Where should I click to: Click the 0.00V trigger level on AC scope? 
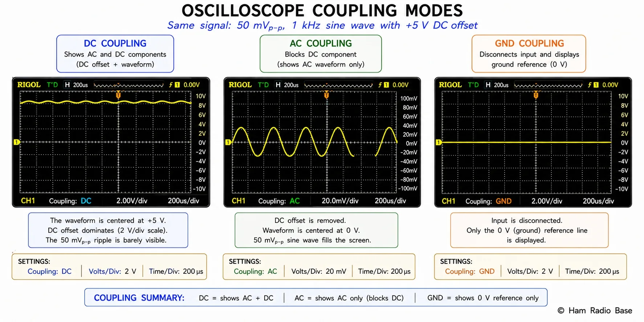click(x=400, y=85)
